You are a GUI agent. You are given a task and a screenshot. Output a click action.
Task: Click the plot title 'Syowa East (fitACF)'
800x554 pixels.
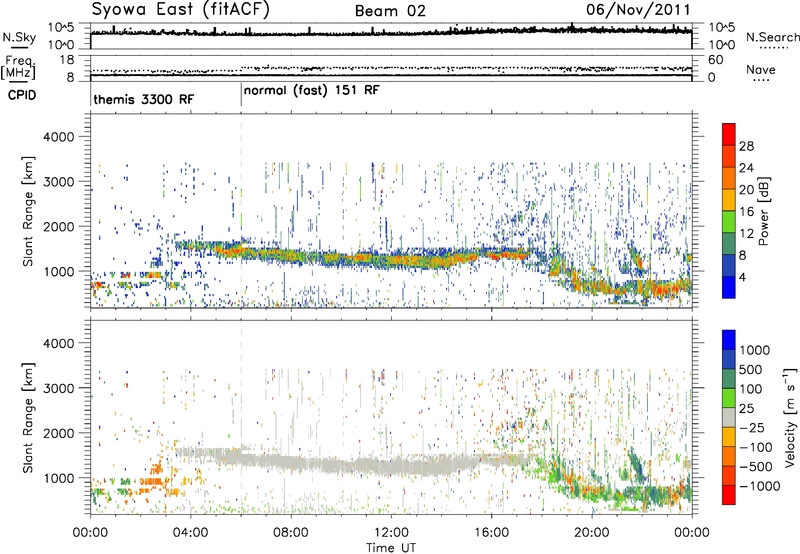[x=181, y=9]
